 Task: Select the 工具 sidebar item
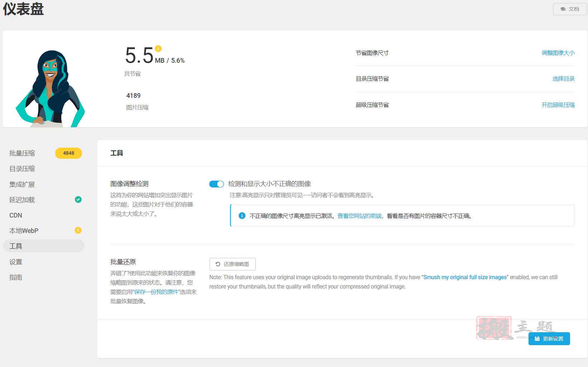tap(44, 246)
